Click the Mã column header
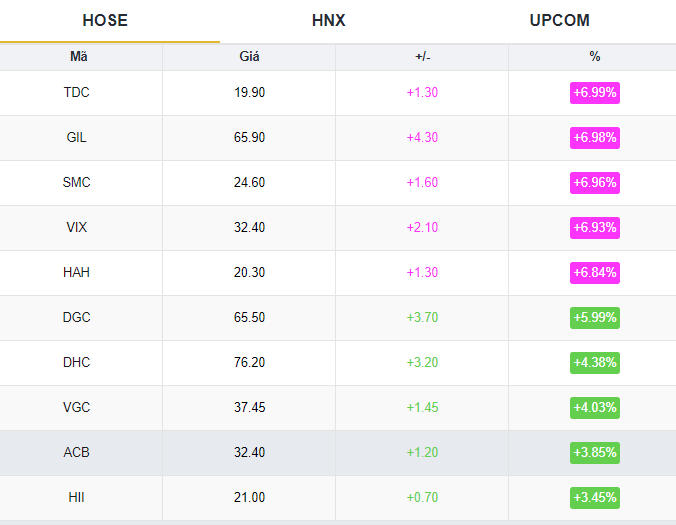This screenshot has width=676, height=525. click(x=79, y=56)
